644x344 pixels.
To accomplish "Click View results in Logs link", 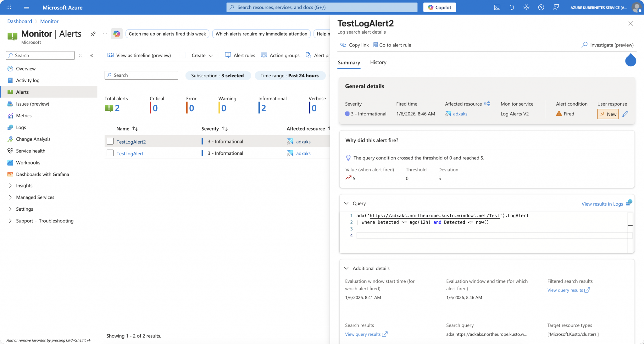I will tap(602, 204).
